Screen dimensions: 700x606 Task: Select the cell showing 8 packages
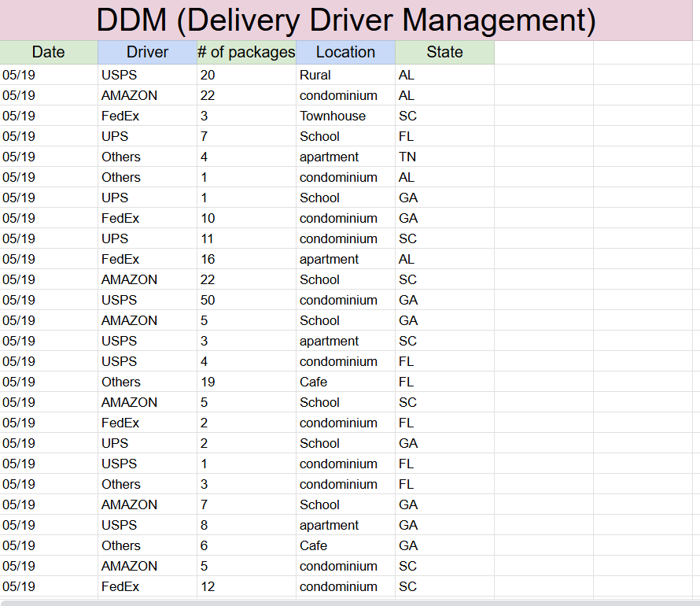[246, 525]
